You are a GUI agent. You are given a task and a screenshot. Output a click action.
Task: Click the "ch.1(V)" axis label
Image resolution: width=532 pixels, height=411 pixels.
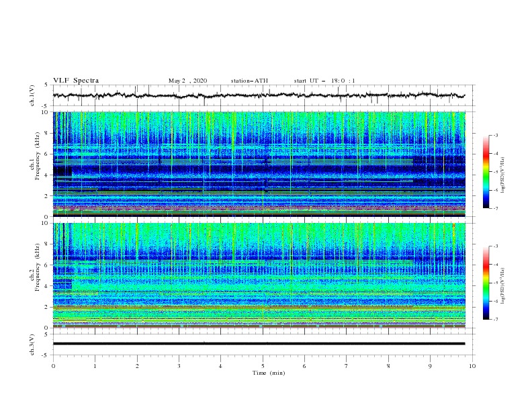(32, 95)
